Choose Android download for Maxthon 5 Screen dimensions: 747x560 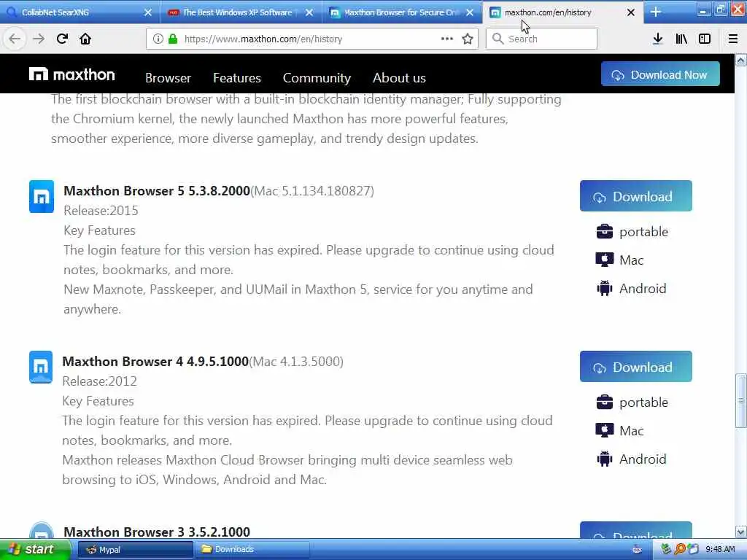[631, 288]
